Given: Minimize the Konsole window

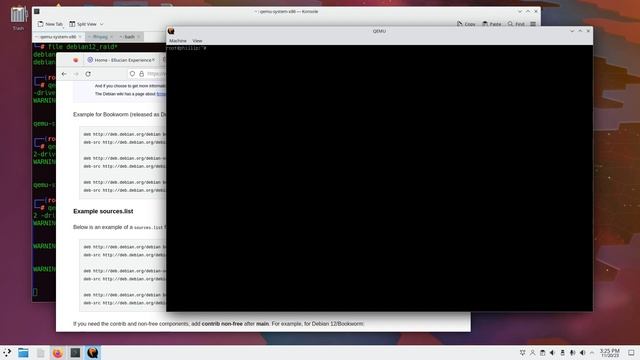Looking at the screenshot, I should click(x=520, y=11).
